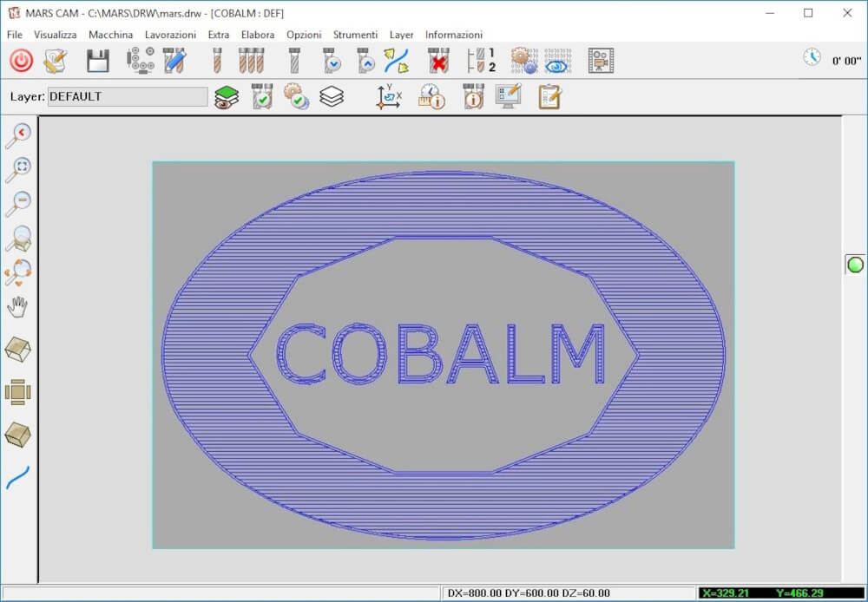Select the hand pan tool
Image resolution: width=868 pixels, height=602 pixels.
(18, 306)
